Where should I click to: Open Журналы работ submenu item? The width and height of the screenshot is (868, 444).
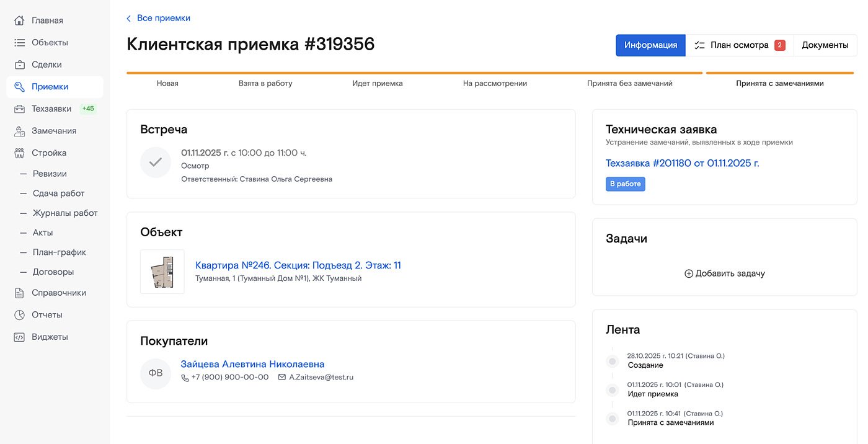tap(65, 213)
